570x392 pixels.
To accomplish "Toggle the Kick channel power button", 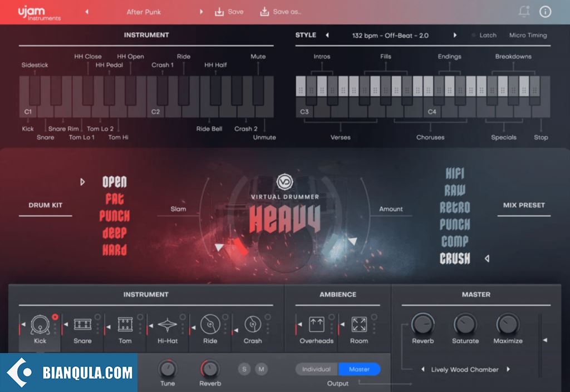I will (55, 317).
